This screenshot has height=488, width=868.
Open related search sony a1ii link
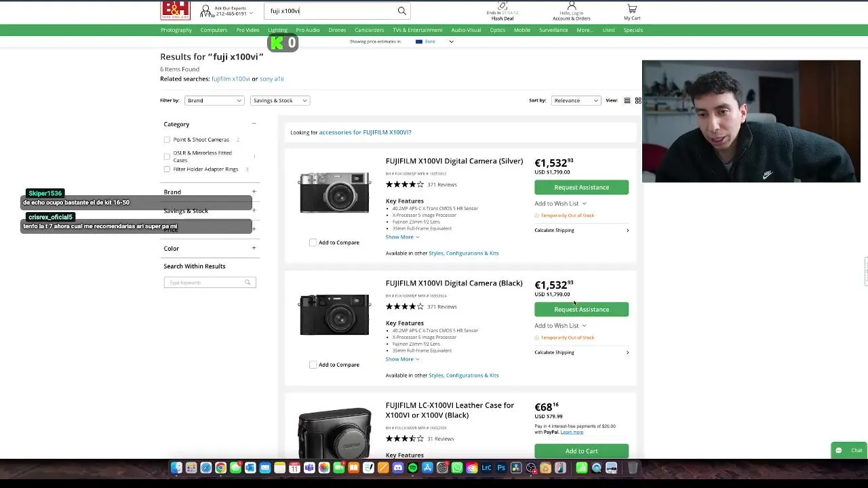click(x=271, y=79)
